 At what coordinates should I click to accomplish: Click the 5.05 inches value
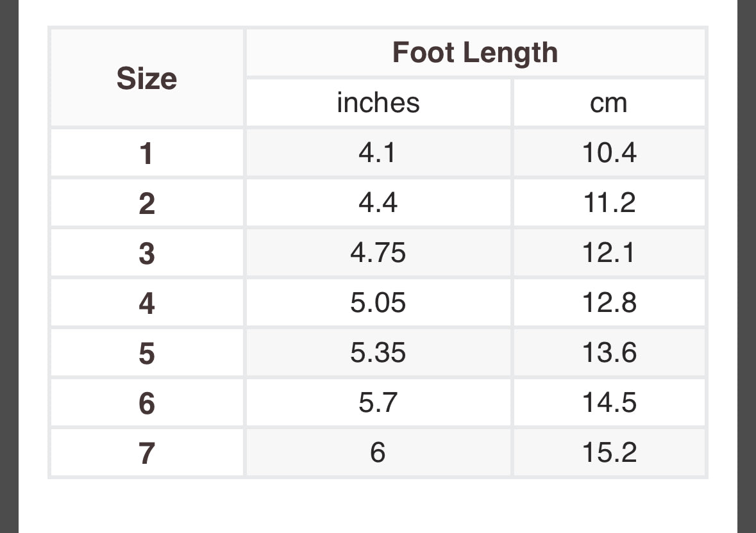[x=378, y=303]
